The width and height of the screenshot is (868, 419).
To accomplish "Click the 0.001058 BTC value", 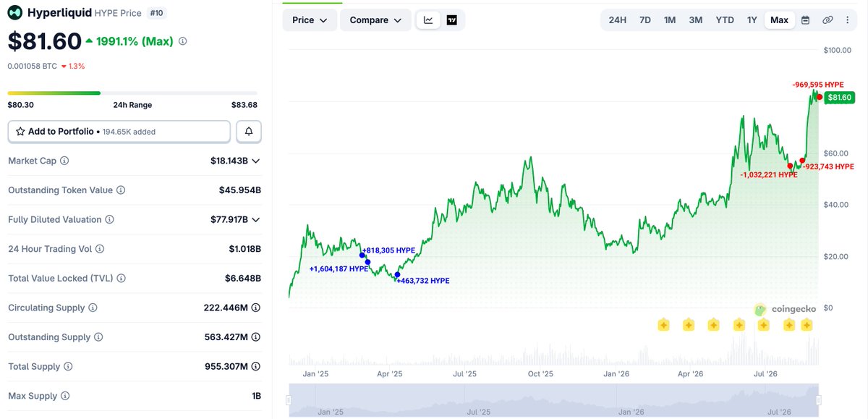I will point(32,66).
